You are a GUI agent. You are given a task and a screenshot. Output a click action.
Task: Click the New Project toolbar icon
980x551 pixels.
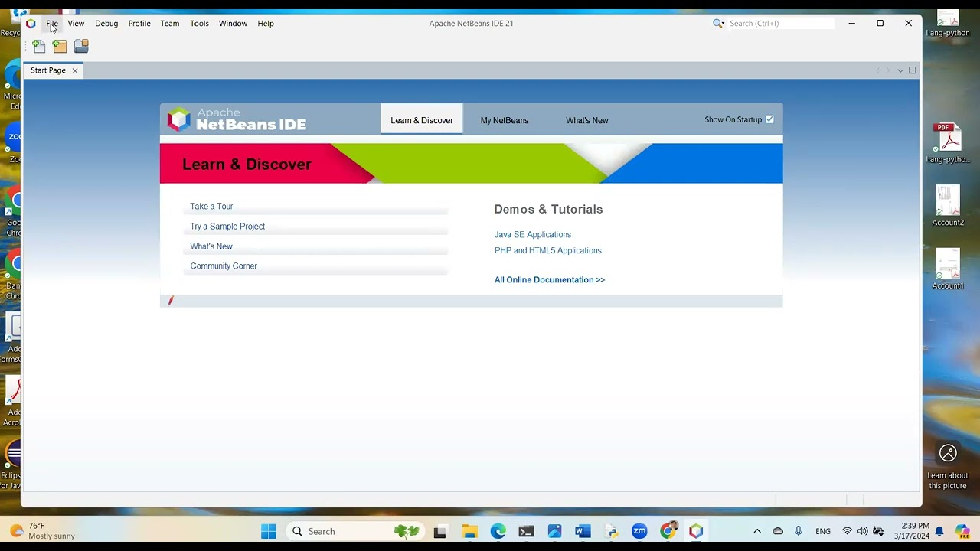pos(60,47)
